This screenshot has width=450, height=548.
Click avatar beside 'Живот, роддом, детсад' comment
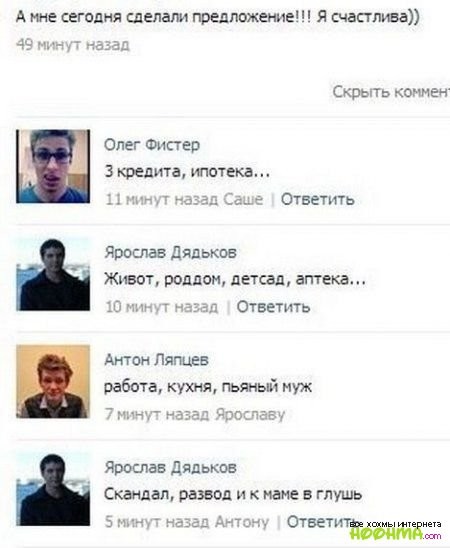coord(53,274)
